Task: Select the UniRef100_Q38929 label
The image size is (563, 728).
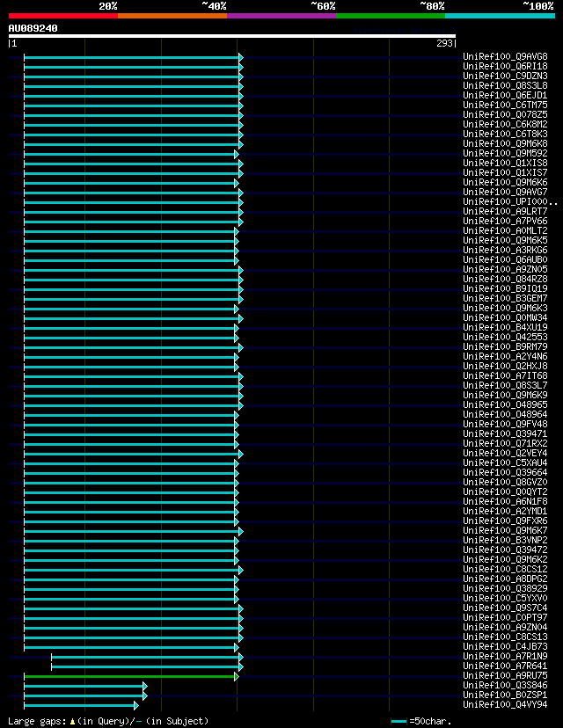Action: pos(506,588)
